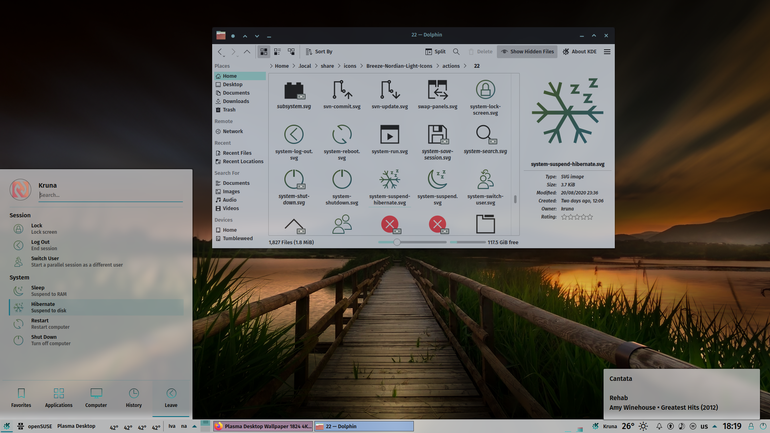This screenshot has height=433, width=770.
Task: Expand the system tray hidden icons arrow
Action: tap(715, 426)
